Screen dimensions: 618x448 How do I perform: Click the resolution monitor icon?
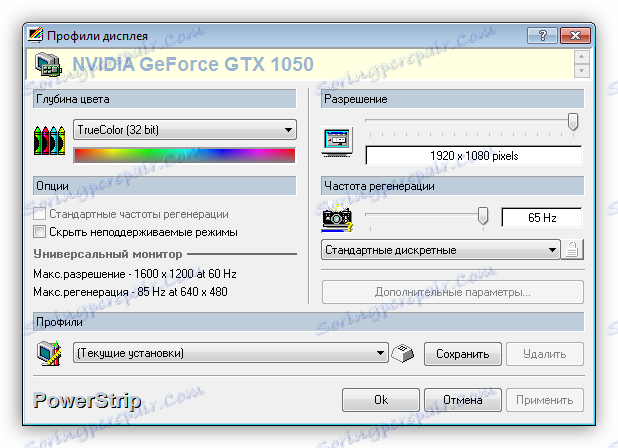(337, 142)
